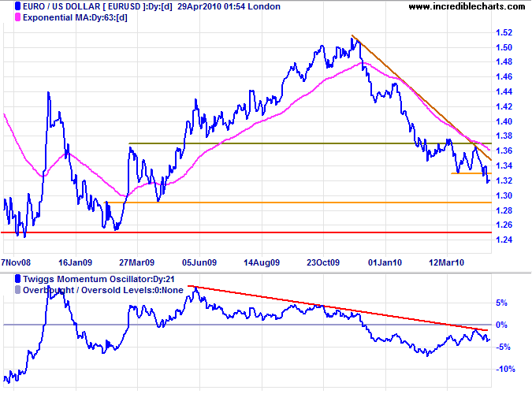Click the 1.34 price axis value
This screenshot has height=394, width=532.
click(504, 165)
